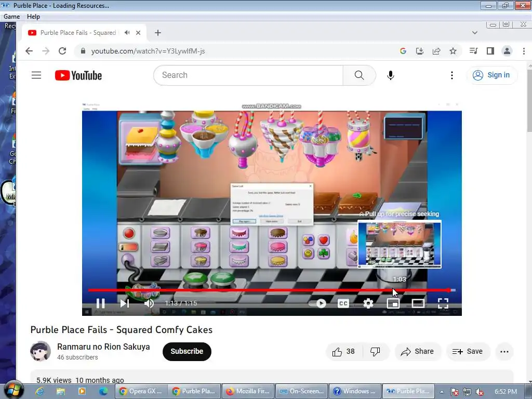The image size is (532, 399).
Task: Open the media control icon in the toolbar
Action: click(x=473, y=51)
